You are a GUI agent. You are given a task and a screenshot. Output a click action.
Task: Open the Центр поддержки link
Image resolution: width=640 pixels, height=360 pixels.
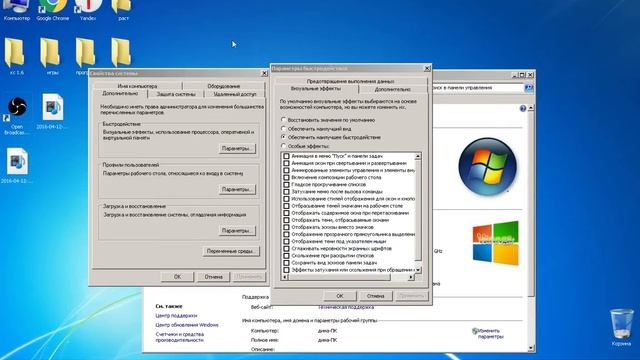[176, 316]
